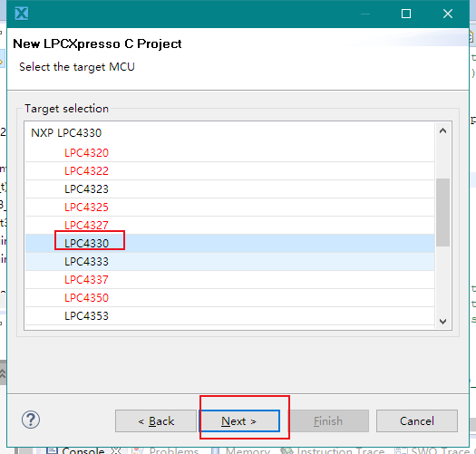Screen dimensions: 476x454
Task: Choose the LPC4325 target MCU
Action: point(229,208)
